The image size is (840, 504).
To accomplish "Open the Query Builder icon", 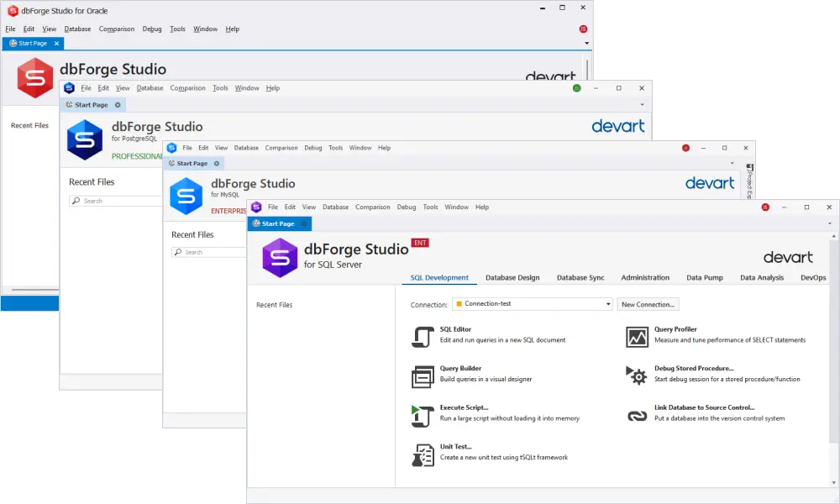I will click(x=422, y=375).
